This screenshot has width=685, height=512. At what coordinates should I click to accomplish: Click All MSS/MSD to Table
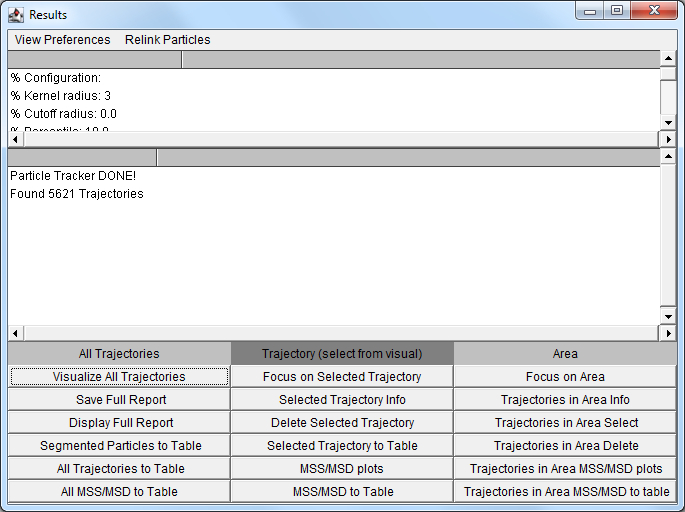119,492
